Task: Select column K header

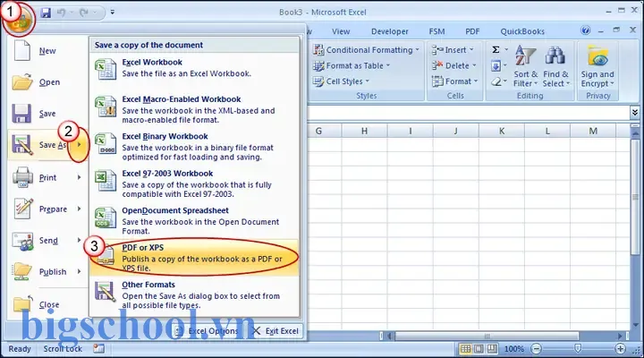Action: (x=502, y=131)
